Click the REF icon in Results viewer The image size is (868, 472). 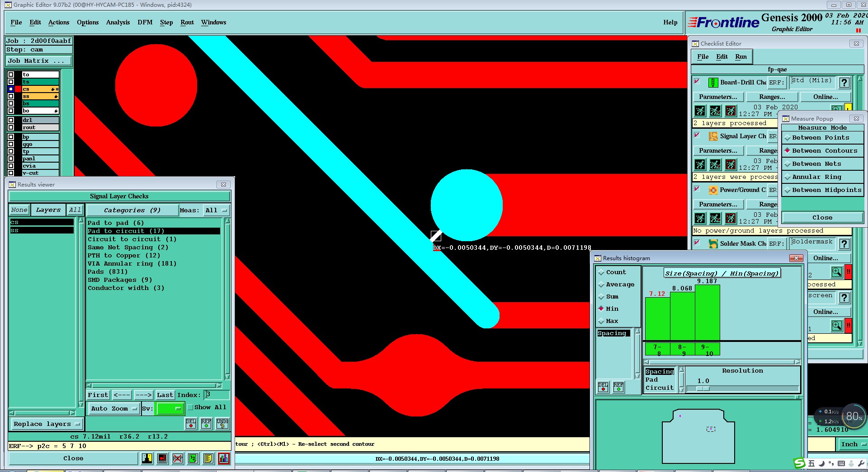pos(206,423)
